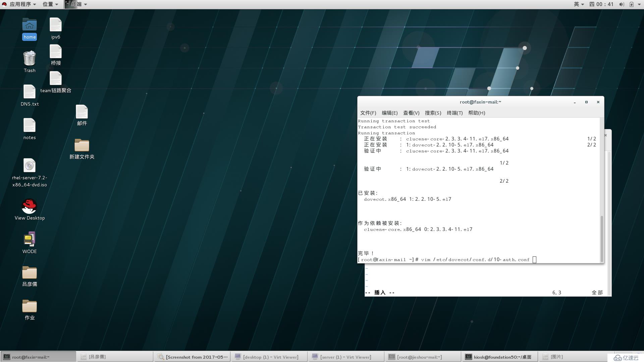Select the 查看(V) menu in terminal
Image resolution: width=644 pixels, height=362 pixels.
410,112
